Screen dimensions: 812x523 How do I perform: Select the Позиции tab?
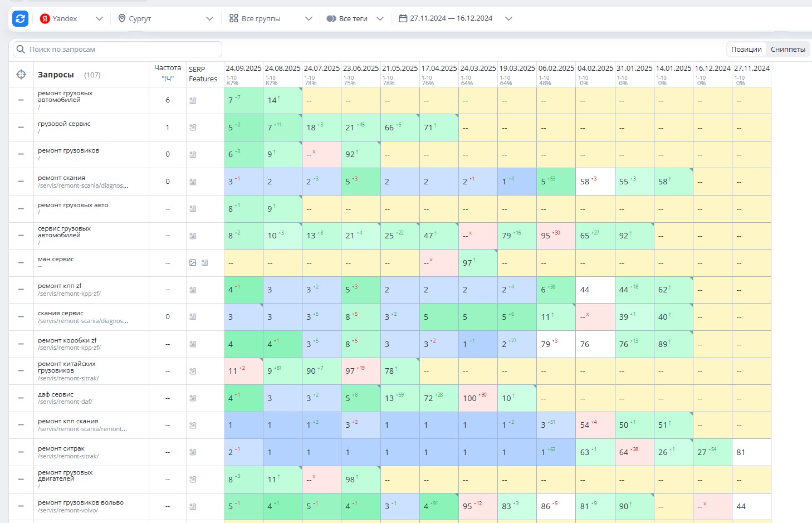point(746,49)
